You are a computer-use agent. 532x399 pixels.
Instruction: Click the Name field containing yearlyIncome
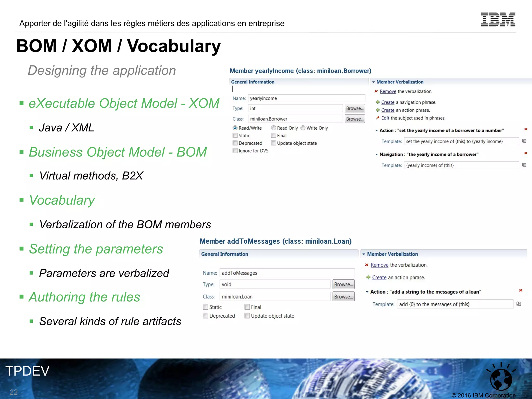[x=307, y=98]
